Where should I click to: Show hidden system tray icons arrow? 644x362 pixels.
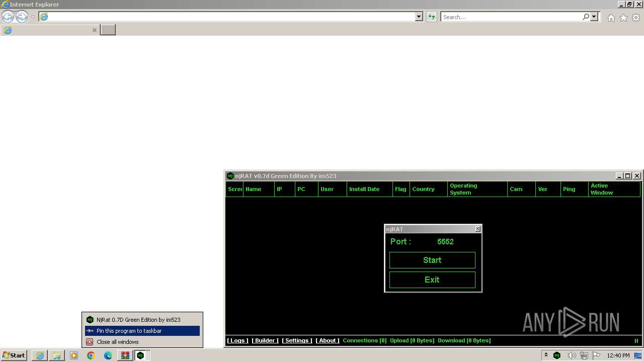(546, 355)
